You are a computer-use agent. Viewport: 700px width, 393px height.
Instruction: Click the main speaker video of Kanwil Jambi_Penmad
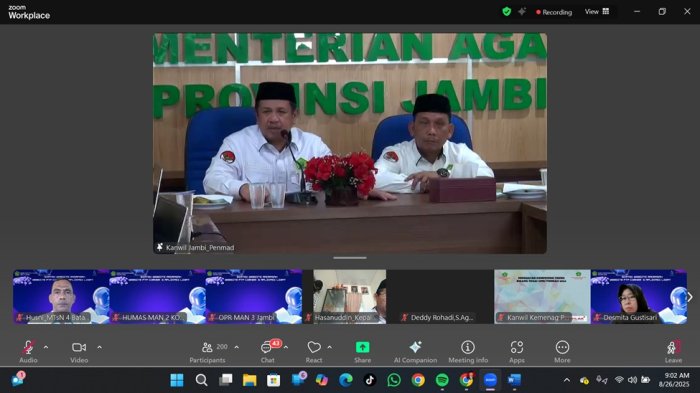[350, 143]
